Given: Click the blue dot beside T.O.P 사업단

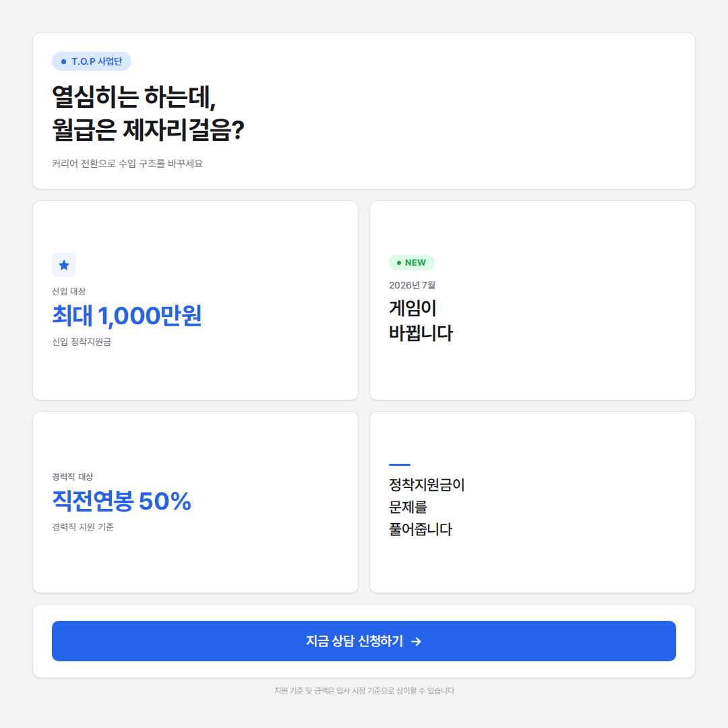Looking at the screenshot, I should coord(63,61).
